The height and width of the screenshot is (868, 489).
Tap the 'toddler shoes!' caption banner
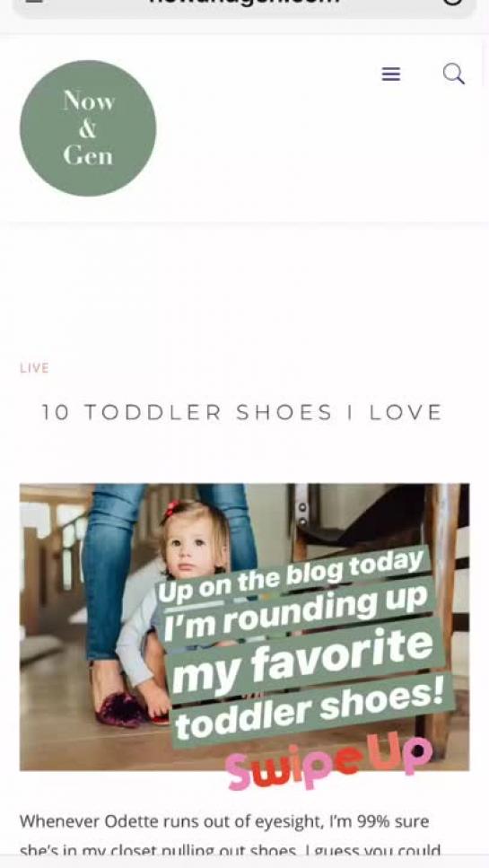(x=311, y=710)
